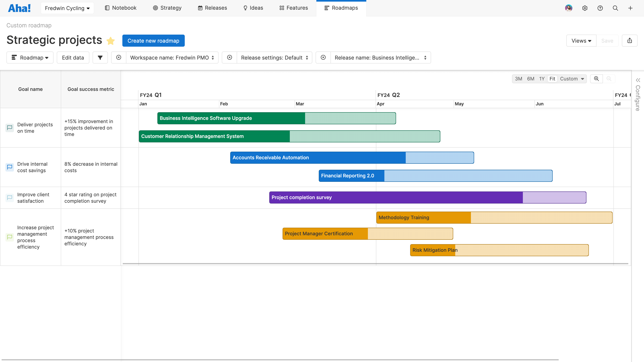The height and width of the screenshot is (362, 644).
Task: Open the settings gear in the header
Action: click(x=585, y=8)
